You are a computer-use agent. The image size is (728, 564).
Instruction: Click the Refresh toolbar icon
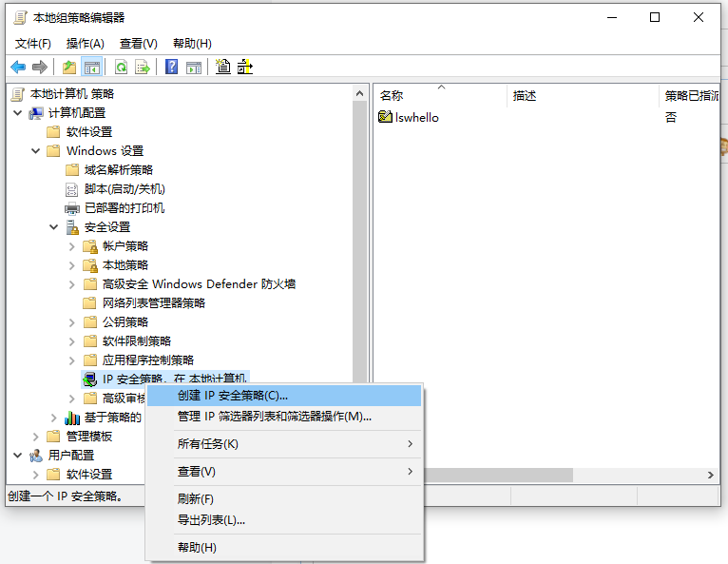pyautogui.click(x=122, y=67)
